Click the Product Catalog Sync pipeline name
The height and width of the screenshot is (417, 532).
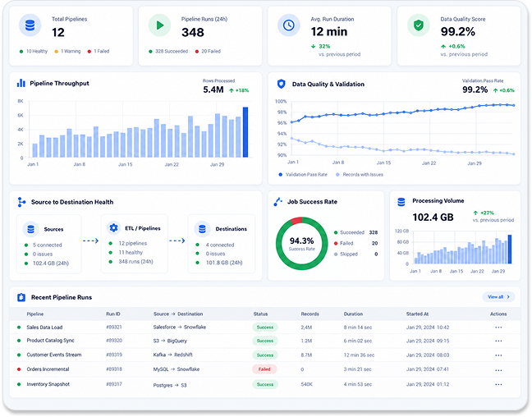pos(50,341)
